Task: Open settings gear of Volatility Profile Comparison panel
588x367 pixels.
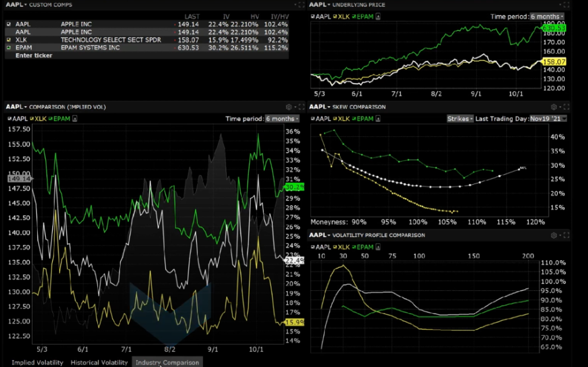Action: tap(553, 235)
